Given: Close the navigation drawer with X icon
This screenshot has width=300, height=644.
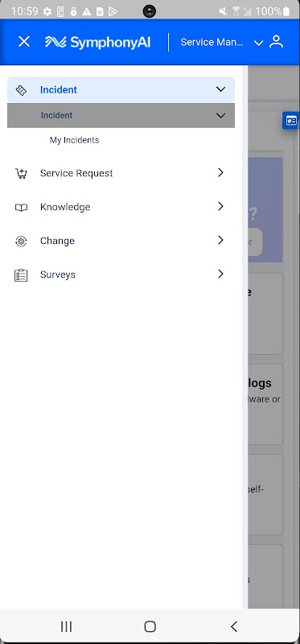Looking at the screenshot, I should click(24, 42).
